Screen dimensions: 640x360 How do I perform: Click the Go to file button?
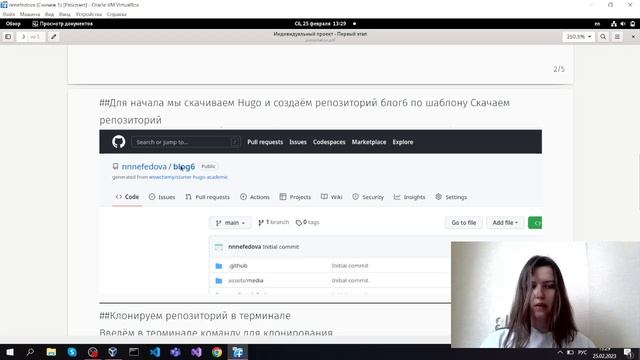pos(464,223)
